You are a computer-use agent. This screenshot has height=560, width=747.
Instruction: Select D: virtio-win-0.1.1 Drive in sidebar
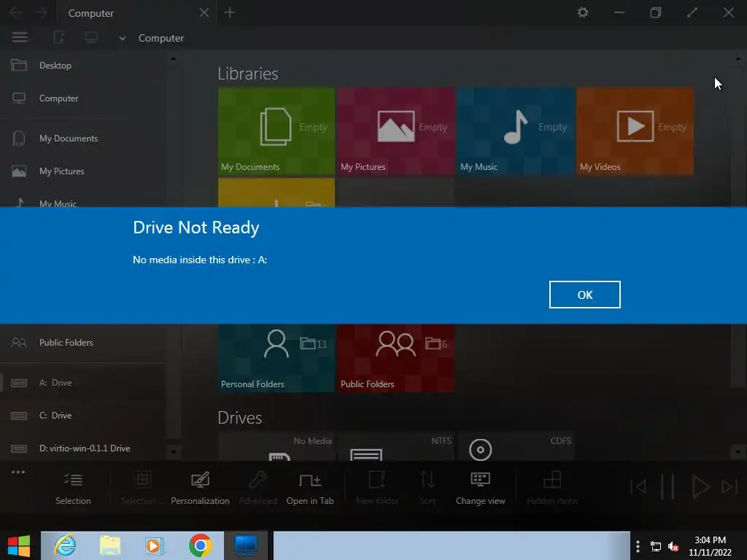tap(83, 448)
